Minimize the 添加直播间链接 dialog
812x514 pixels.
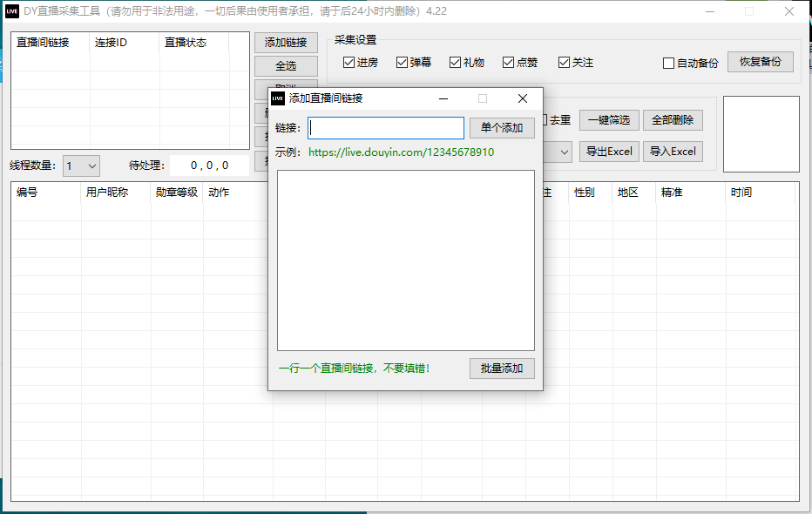[x=443, y=98]
